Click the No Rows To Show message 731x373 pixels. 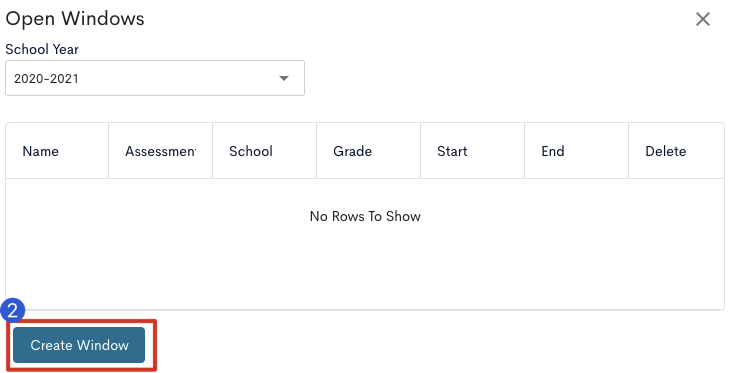point(365,216)
